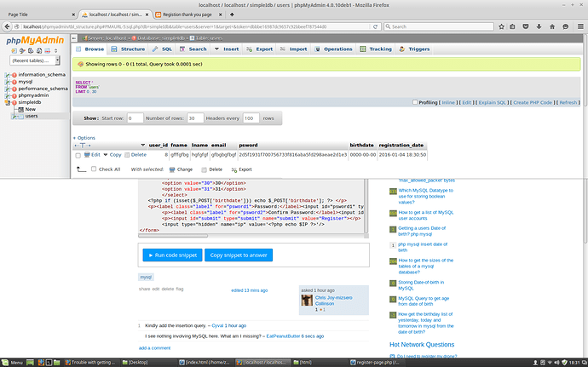Click the Refresh link next to Profiling
Image resolution: width=588 pixels, height=367 pixels.
568,102
